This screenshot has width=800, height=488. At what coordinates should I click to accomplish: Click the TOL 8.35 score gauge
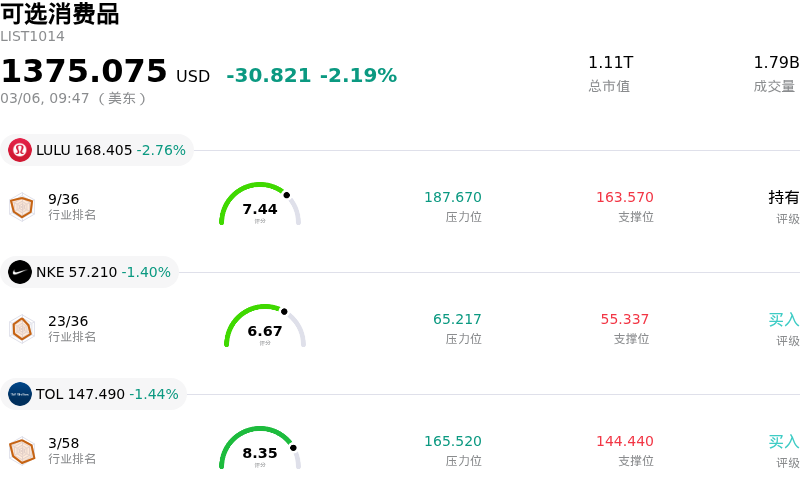coord(260,450)
